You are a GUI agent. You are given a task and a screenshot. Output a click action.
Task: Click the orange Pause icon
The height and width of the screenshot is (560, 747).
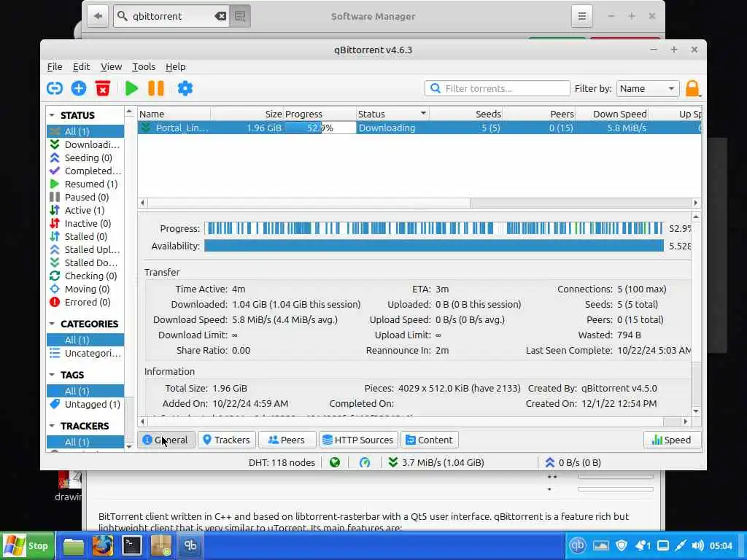coord(156,88)
